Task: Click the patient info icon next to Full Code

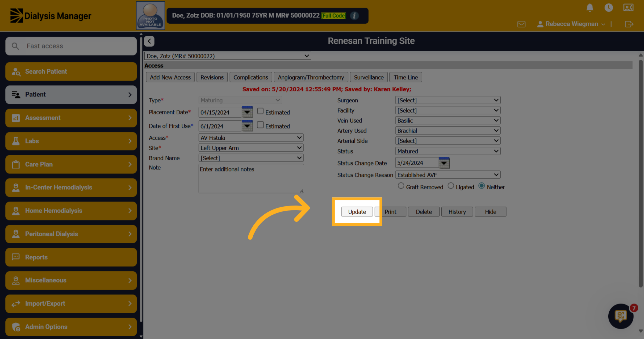Action: (x=354, y=16)
